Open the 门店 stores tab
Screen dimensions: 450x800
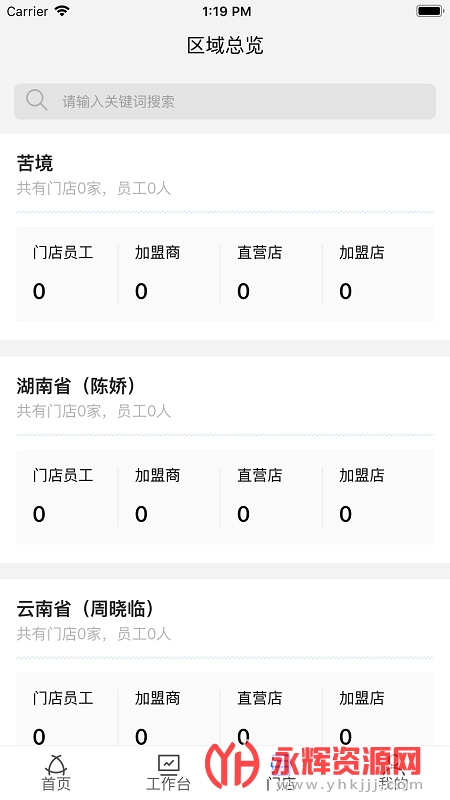pos(281,772)
